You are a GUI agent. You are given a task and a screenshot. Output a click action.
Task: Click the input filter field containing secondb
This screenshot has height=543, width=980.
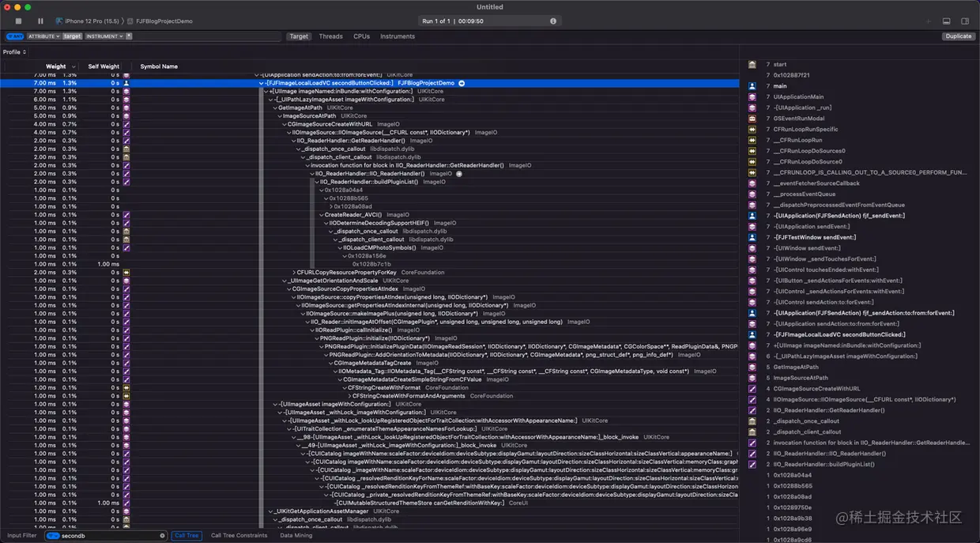point(106,535)
